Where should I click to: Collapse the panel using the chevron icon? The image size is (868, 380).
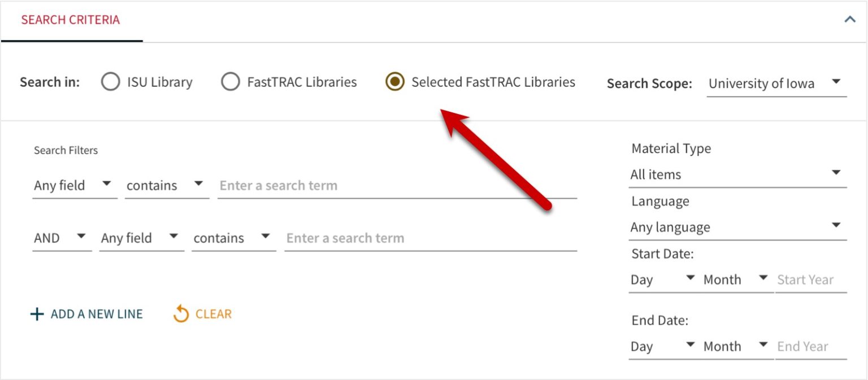(x=850, y=19)
